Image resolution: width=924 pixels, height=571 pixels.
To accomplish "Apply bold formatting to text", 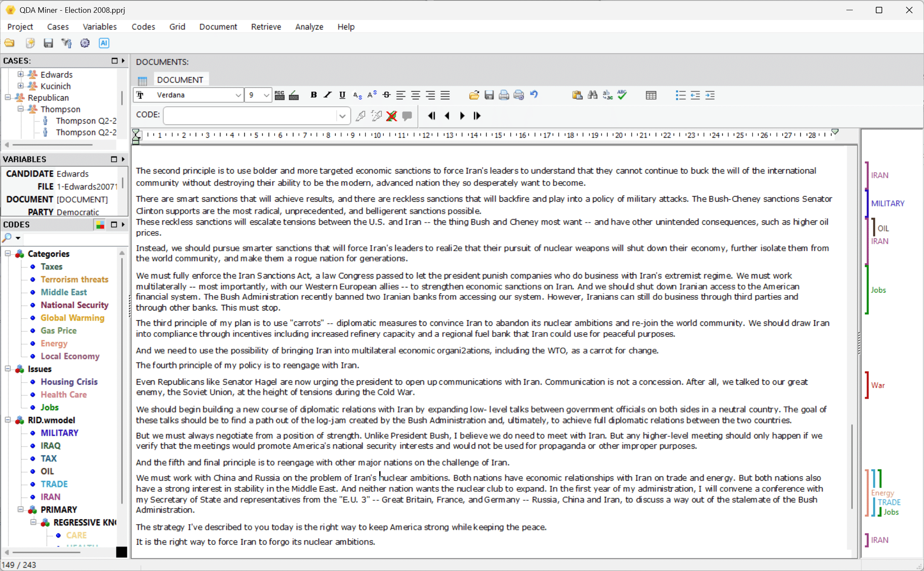I will (x=313, y=95).
